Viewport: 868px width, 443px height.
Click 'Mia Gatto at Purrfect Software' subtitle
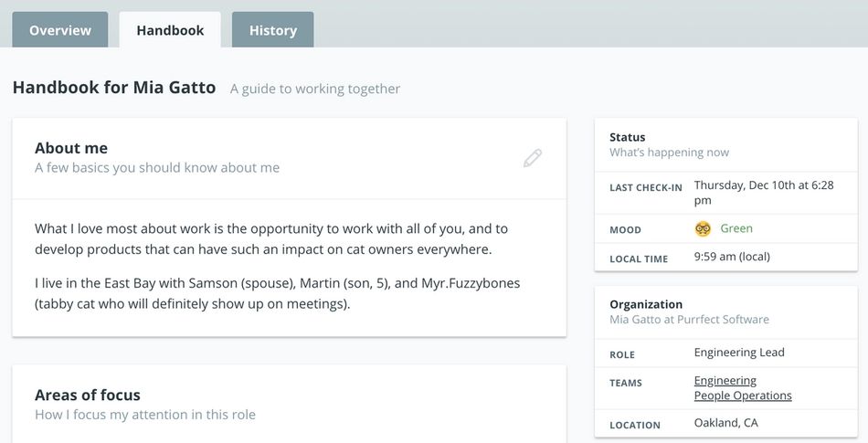689,320
